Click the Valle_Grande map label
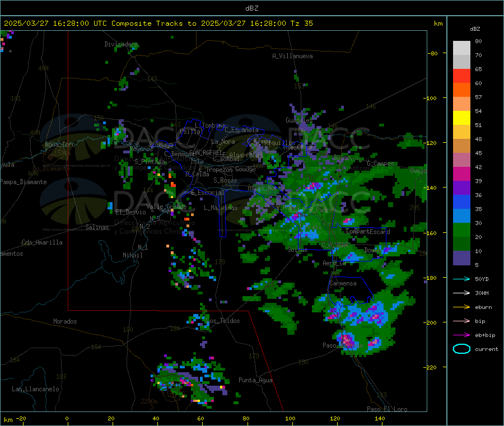Viewport: 504px width, 426px height. [166, 207]
